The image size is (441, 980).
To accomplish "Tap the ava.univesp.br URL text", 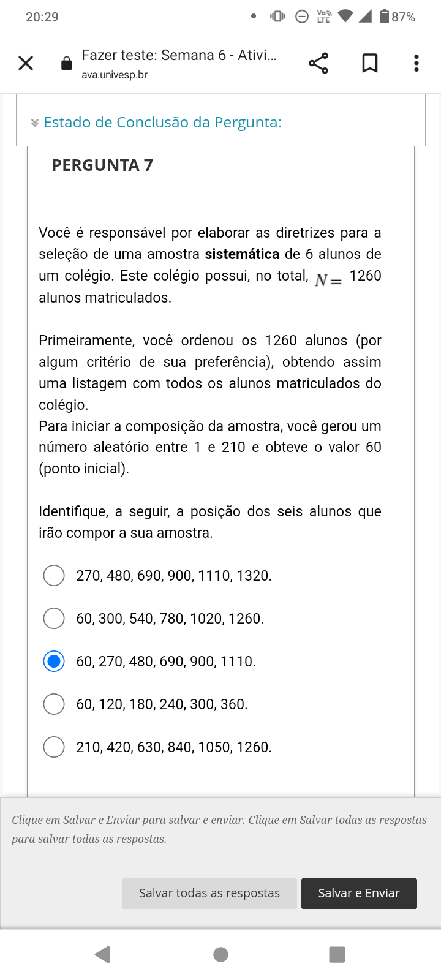I will (x=115, y=75).
